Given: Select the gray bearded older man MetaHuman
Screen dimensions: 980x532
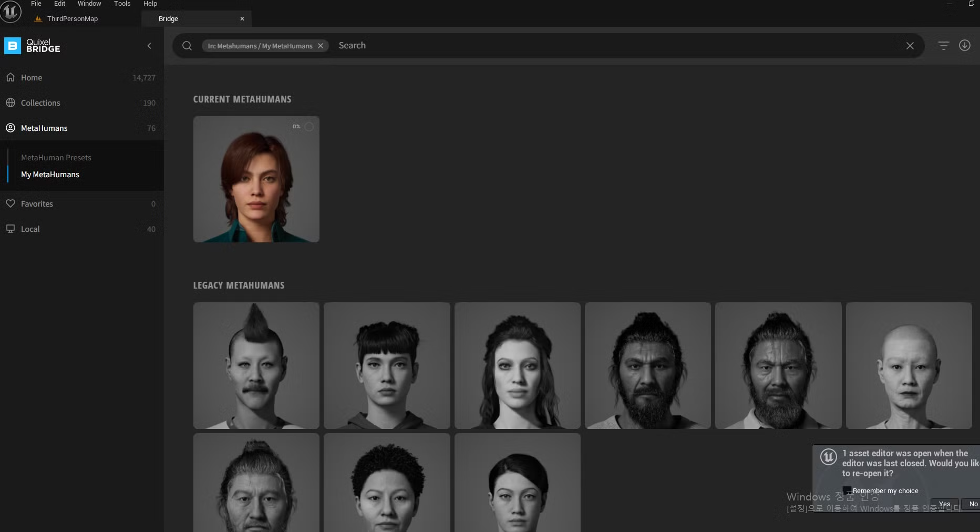Looking at the screenshot, I should tap(778, 365).
